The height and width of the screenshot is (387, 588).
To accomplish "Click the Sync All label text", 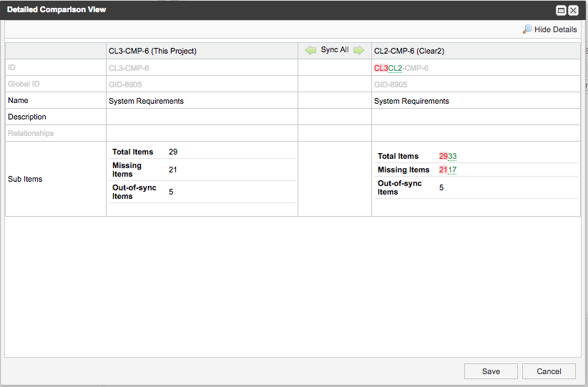I will coord(335,50).
